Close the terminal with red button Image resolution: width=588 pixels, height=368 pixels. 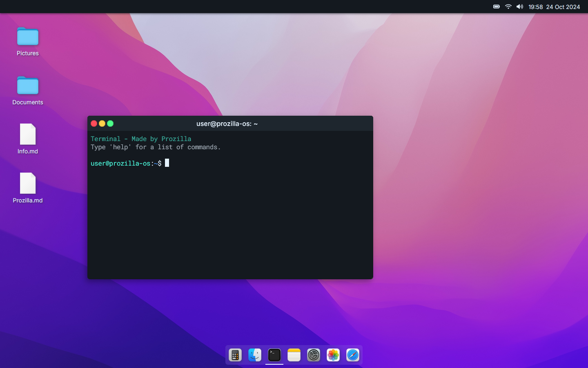94,123
